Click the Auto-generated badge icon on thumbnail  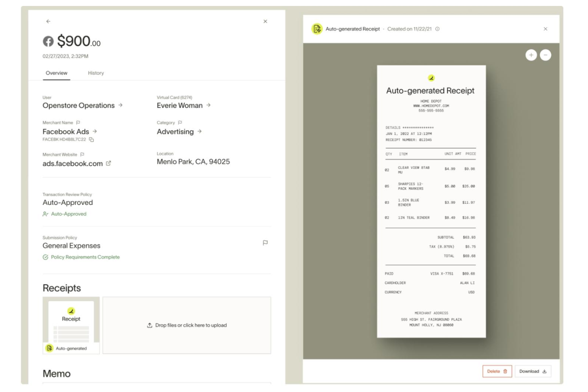click(49, 348)
